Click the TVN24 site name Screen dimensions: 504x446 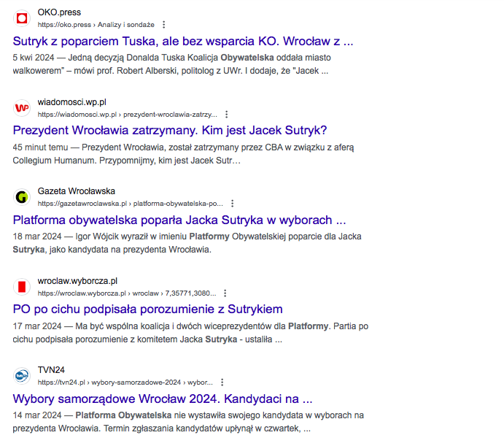click(x=51, y=370)
